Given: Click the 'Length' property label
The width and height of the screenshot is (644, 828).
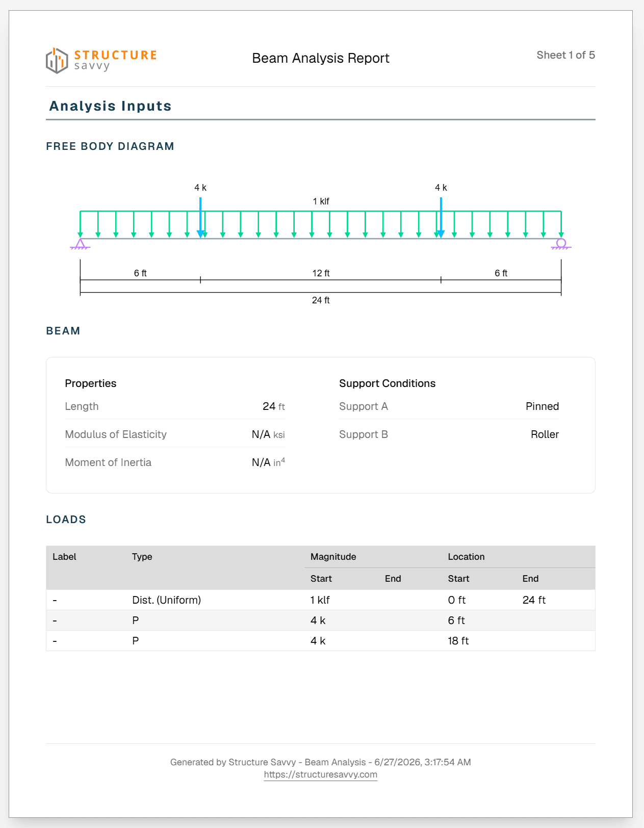Looking at the screenshot, I should point(82,406).
